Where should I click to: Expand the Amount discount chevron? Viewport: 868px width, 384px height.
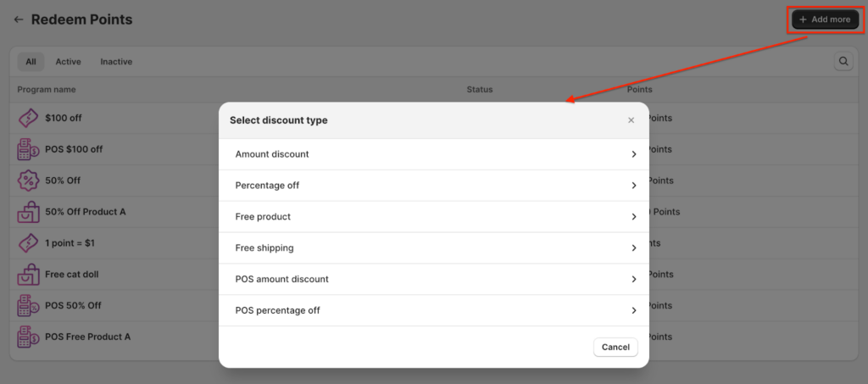click(633, 154)
